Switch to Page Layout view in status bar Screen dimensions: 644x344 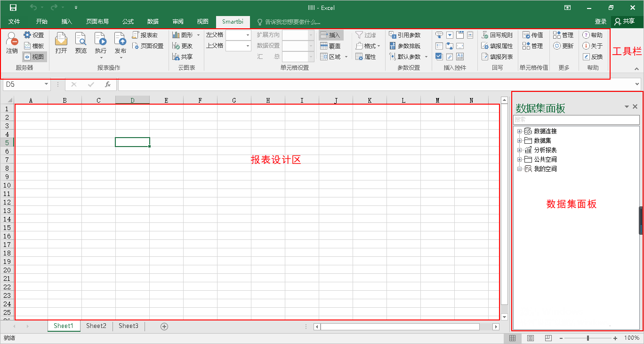[531, 338]
